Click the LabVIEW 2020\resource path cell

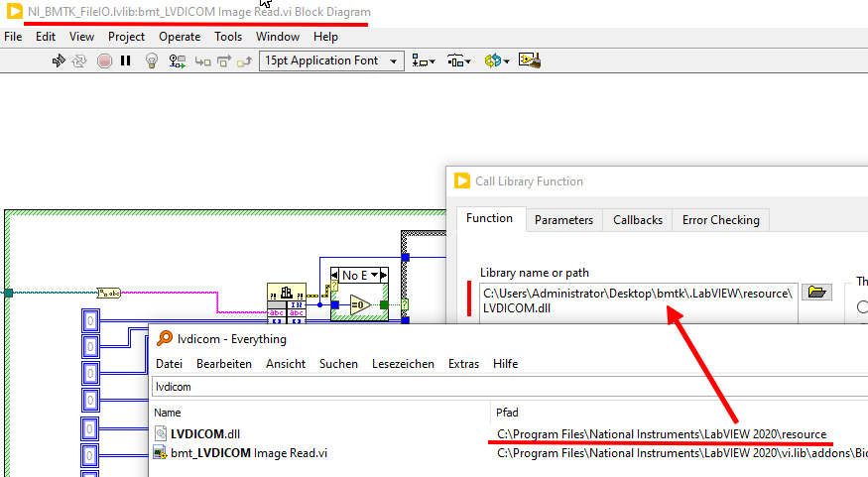point(662,434)
